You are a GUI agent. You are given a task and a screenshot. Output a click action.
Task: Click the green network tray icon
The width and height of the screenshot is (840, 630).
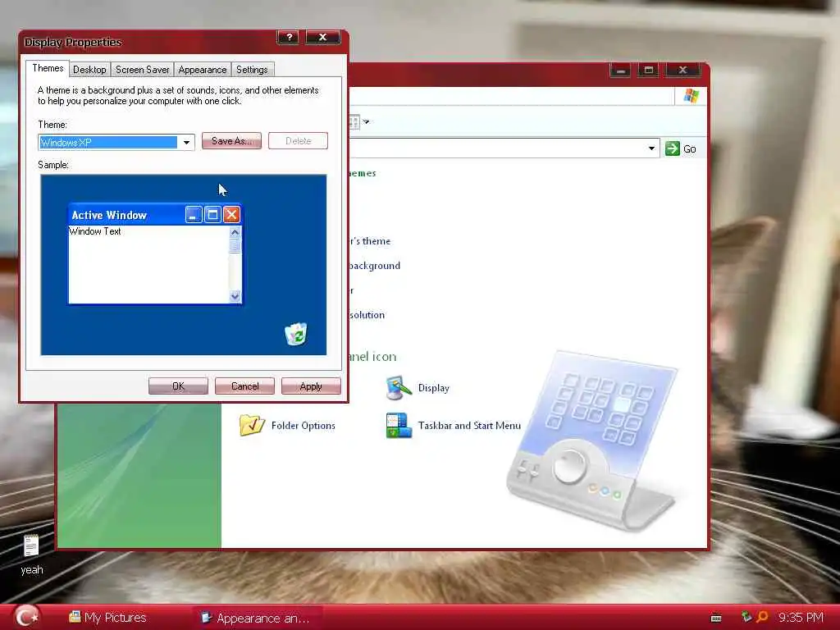pyautogui.click(x=746, y=617)
